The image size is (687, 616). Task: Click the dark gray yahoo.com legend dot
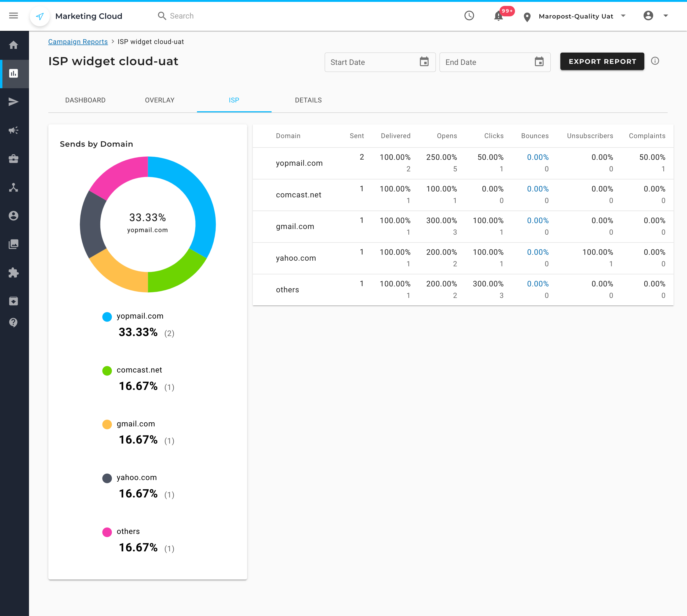tap(107, 478)
